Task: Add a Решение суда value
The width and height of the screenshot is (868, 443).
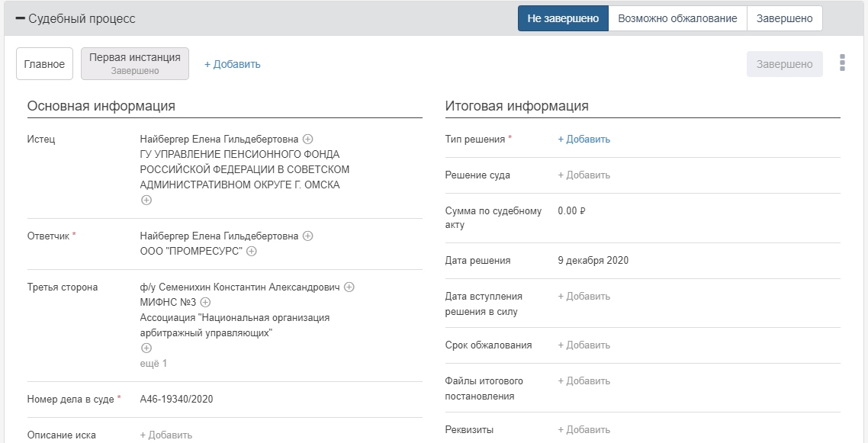Action: point(584,175)
